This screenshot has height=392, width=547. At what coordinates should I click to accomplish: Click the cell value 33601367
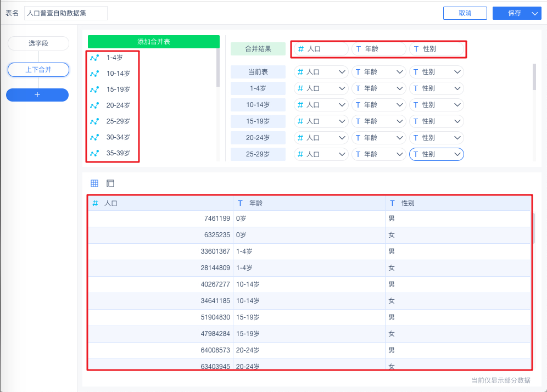tap(215, 251)
